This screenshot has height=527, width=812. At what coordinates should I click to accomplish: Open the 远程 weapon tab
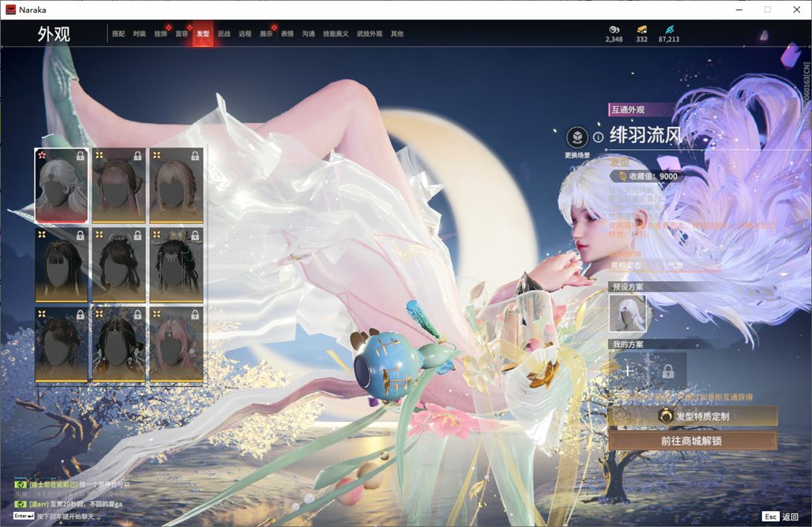(x=245, y=34)
